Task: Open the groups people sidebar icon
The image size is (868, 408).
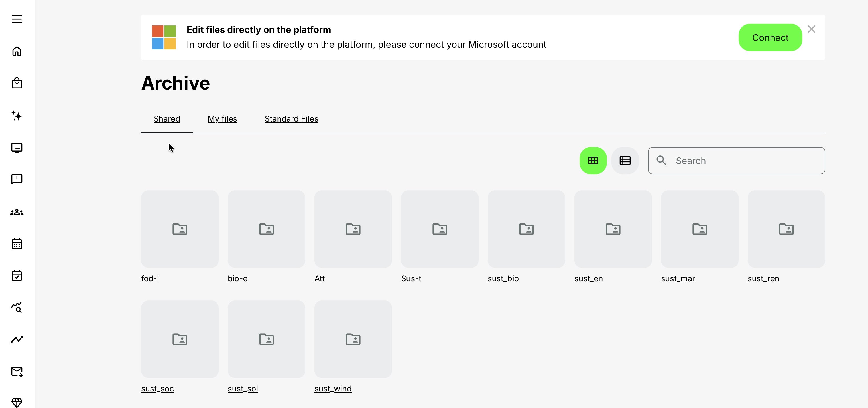Action: click(17, 212)
